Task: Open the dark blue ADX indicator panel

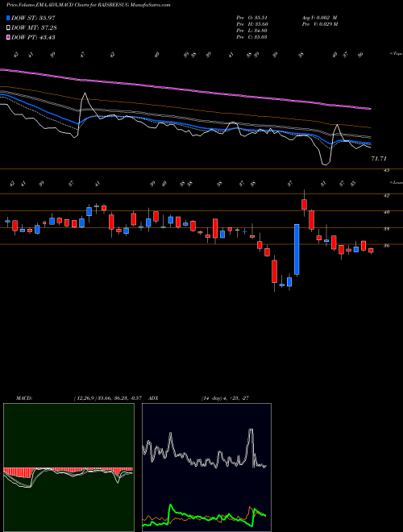Action: click(x=206, y=468)
